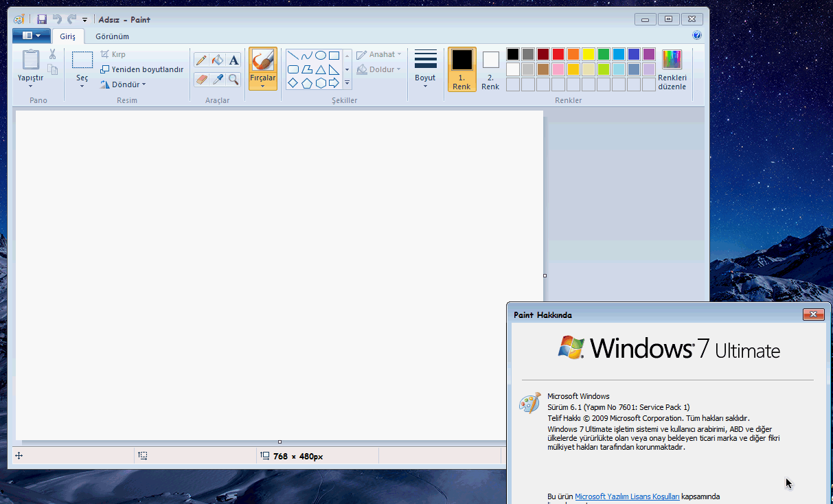Choose the Oval shape
The image size is (833, 504).
click(321, 56)
